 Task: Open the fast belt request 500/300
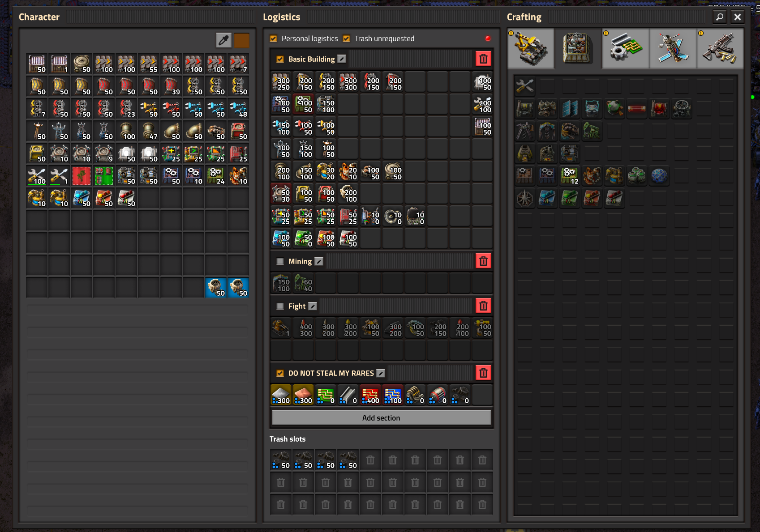(x=348, y=82)
